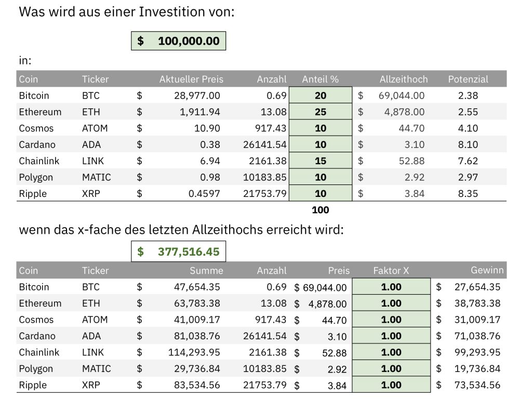Image resolution: width=532 pixels, height=411 pixels.
Task: Click the 'Anteil %' column header
Action: click(320, 79)
